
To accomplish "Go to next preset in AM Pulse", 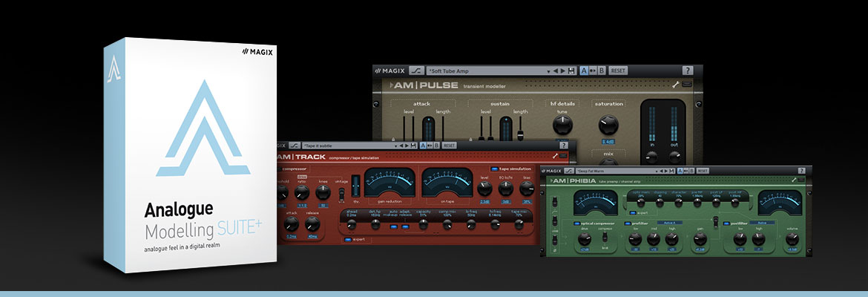I will 563,71.
